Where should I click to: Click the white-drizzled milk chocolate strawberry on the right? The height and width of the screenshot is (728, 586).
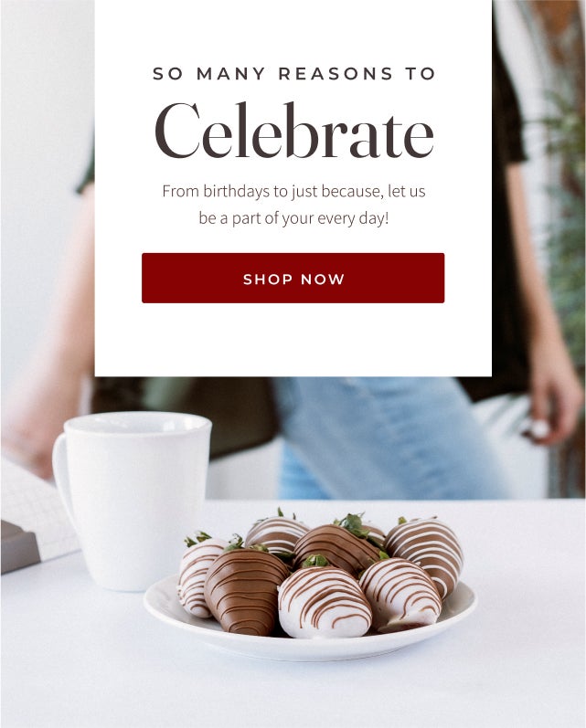[424, 553]
